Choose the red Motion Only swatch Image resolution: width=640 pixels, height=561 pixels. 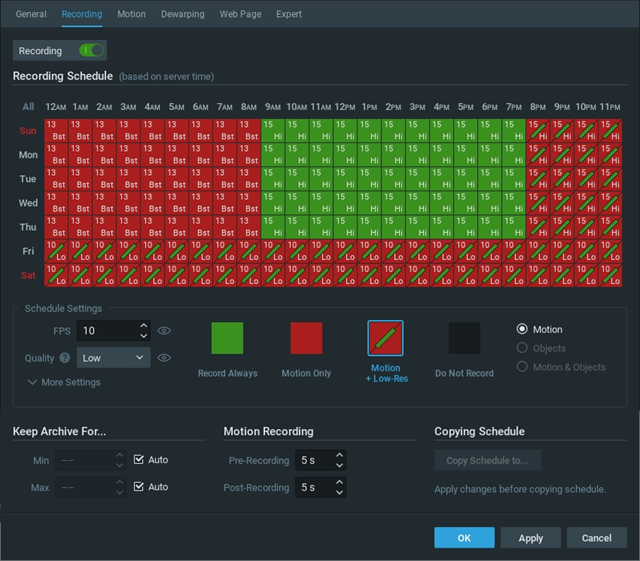[306, 338]
